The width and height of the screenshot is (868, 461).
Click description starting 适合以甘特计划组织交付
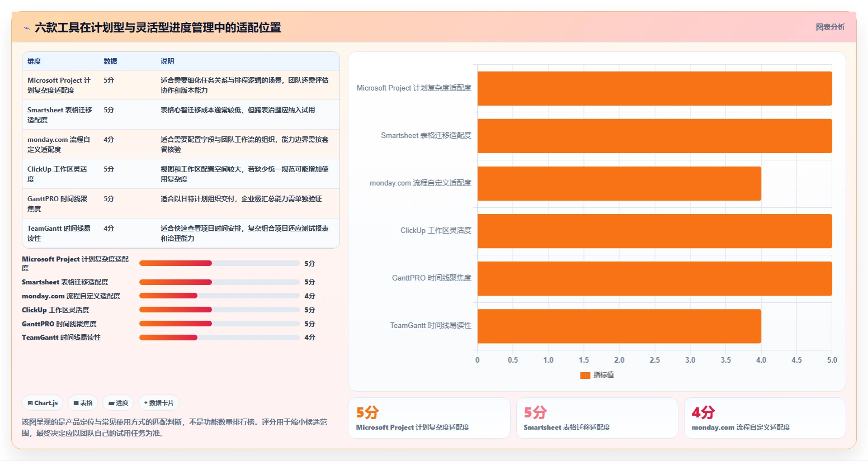pyautogui.click(x=241, y=199)
